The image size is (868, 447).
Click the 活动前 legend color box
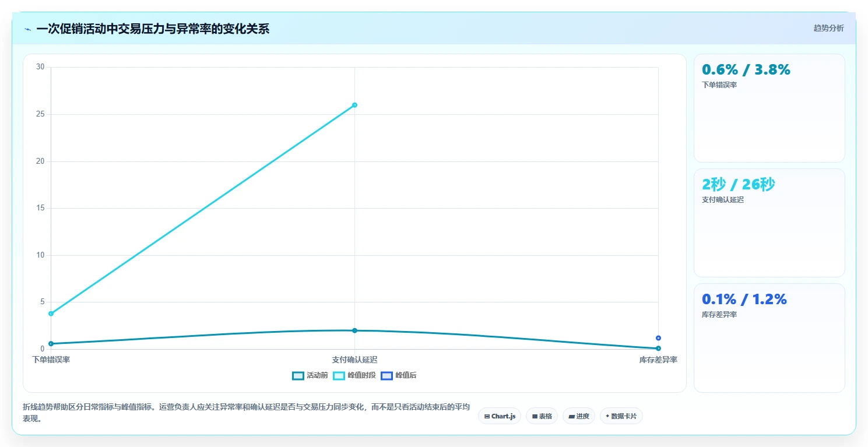(x=298, y=375)
